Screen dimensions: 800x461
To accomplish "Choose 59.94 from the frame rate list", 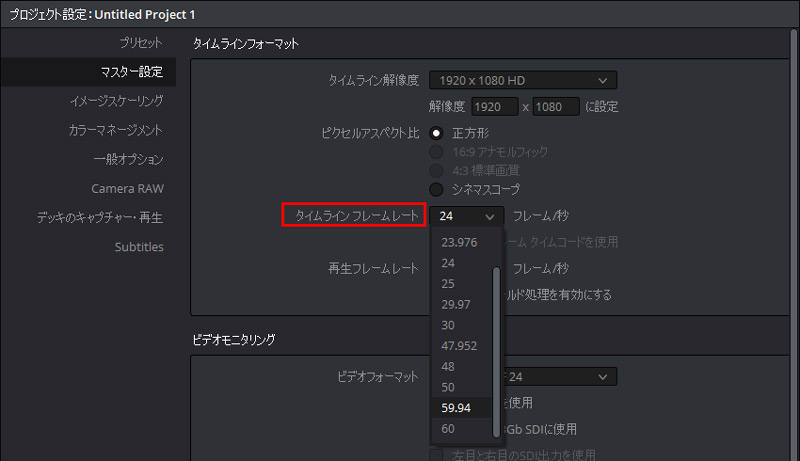I will point(462,408).
